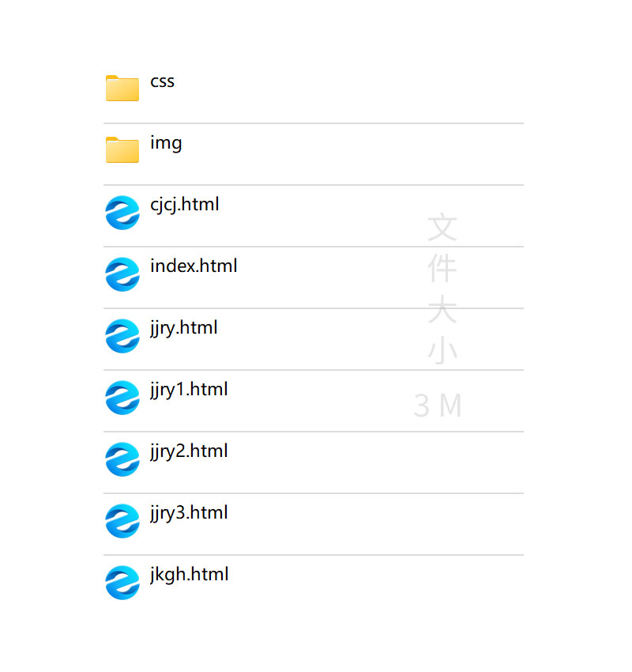Choose the jjry2.html file label

coord(189,451)
